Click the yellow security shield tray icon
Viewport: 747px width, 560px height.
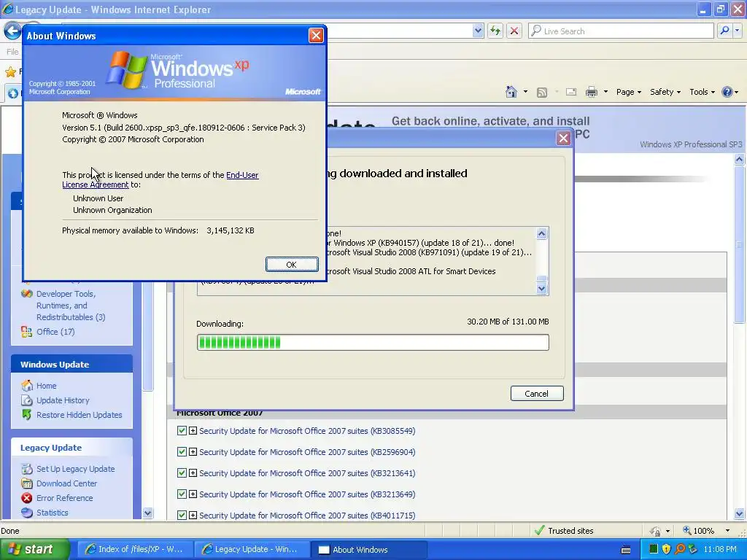coord(667,550)
